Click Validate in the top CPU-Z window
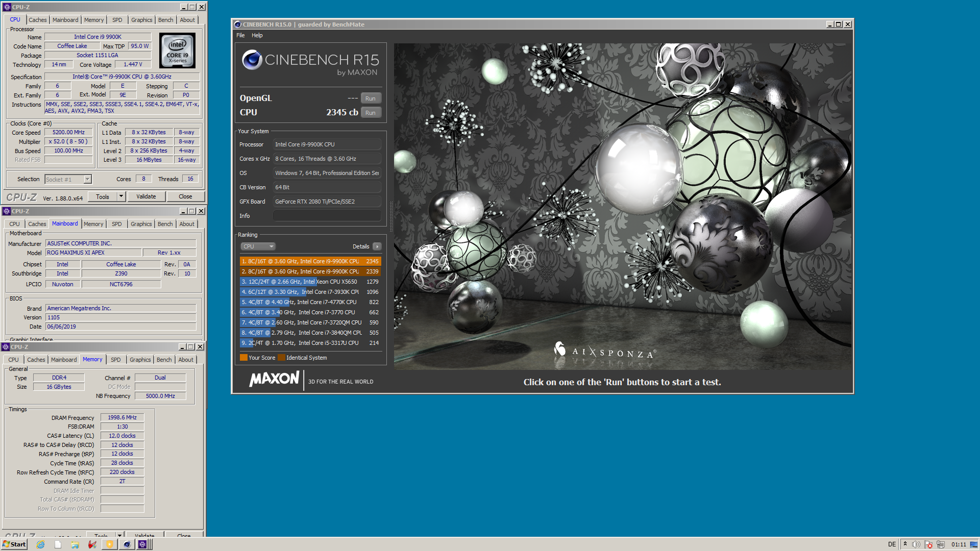Viewport: 980px width, 551px height. [146, 196]
